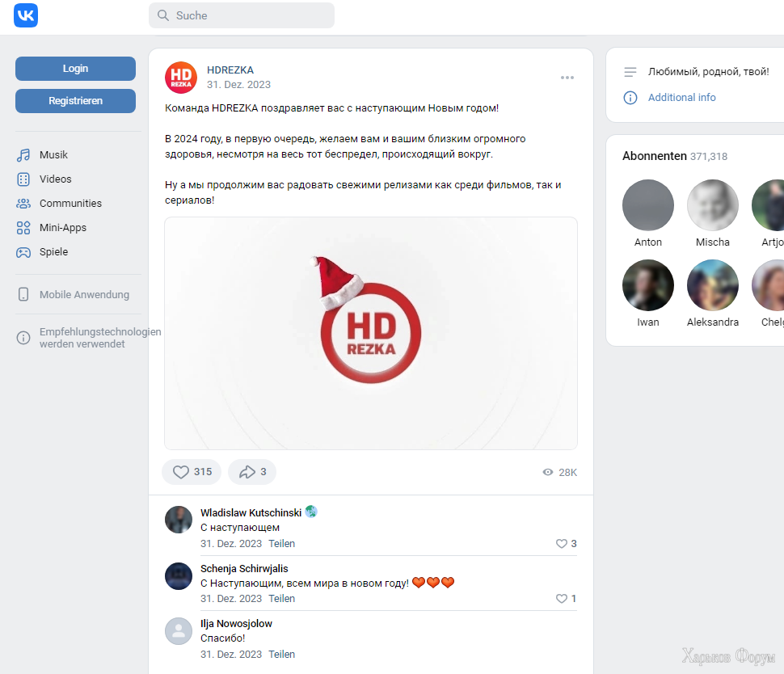Open the Abonnenten 371,318 list
784x674 pixels.
click(675, 156)
